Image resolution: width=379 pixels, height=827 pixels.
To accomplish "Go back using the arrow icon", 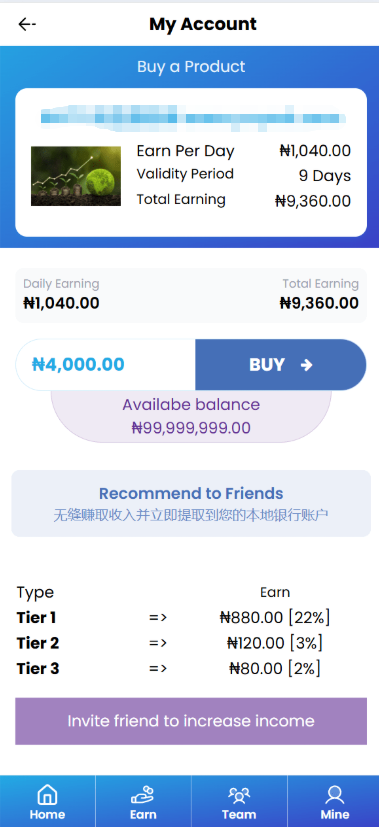I will [x=26, y=24].
